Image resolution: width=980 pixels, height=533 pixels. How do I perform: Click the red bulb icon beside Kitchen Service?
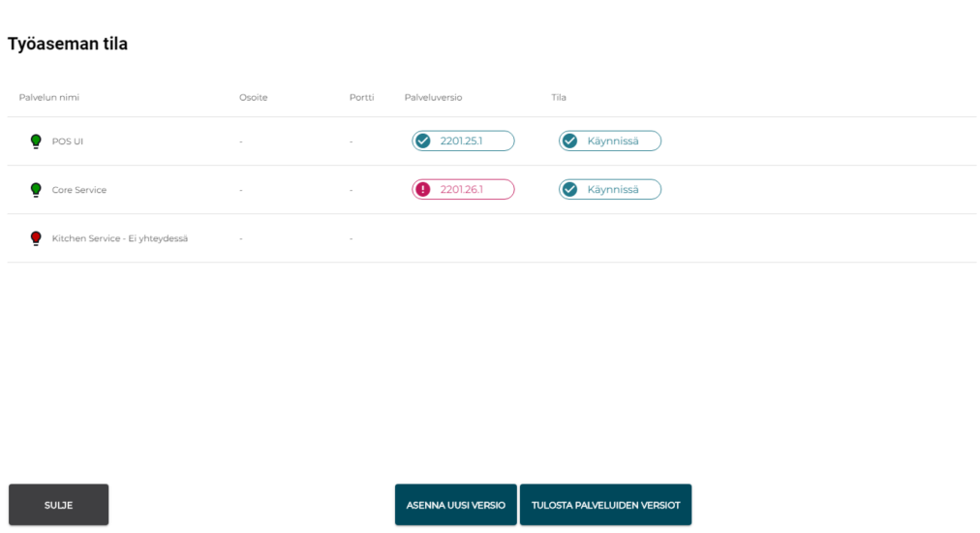[x=36, y=238]
